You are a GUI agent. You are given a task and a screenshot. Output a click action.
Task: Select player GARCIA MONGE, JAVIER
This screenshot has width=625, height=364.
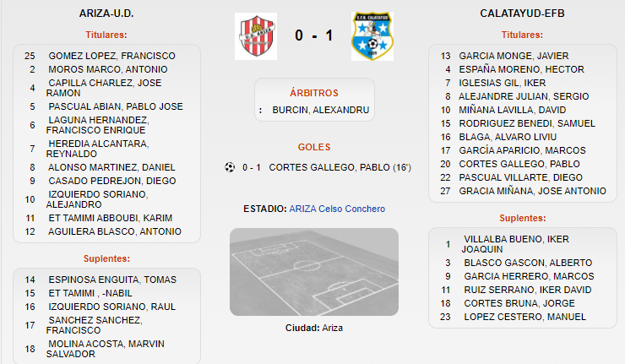click(514, 56)
